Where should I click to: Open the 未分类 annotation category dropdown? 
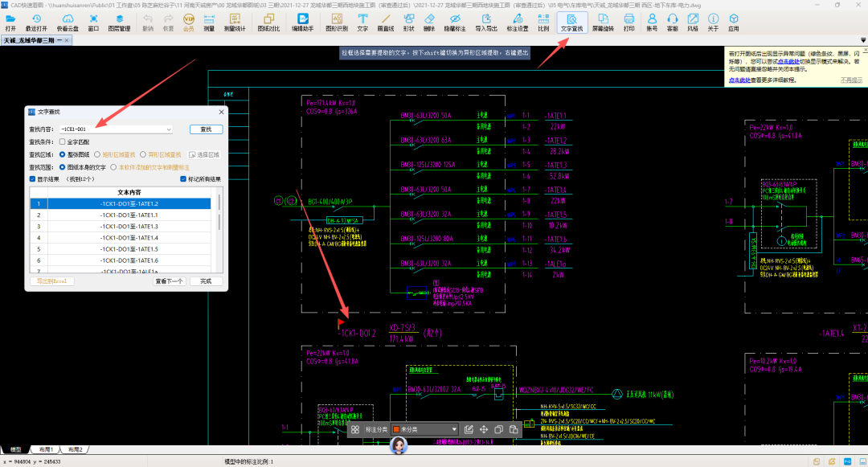pos(424,429)
